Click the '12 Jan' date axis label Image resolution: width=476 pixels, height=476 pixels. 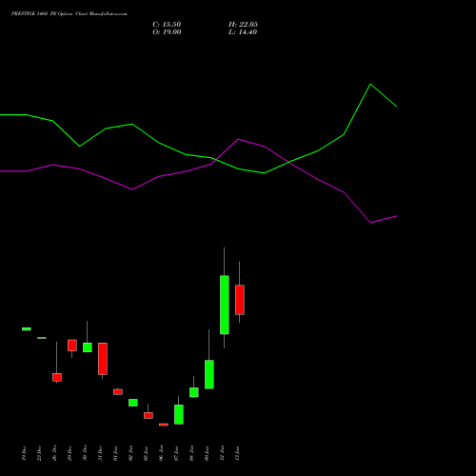pos(222,453)
